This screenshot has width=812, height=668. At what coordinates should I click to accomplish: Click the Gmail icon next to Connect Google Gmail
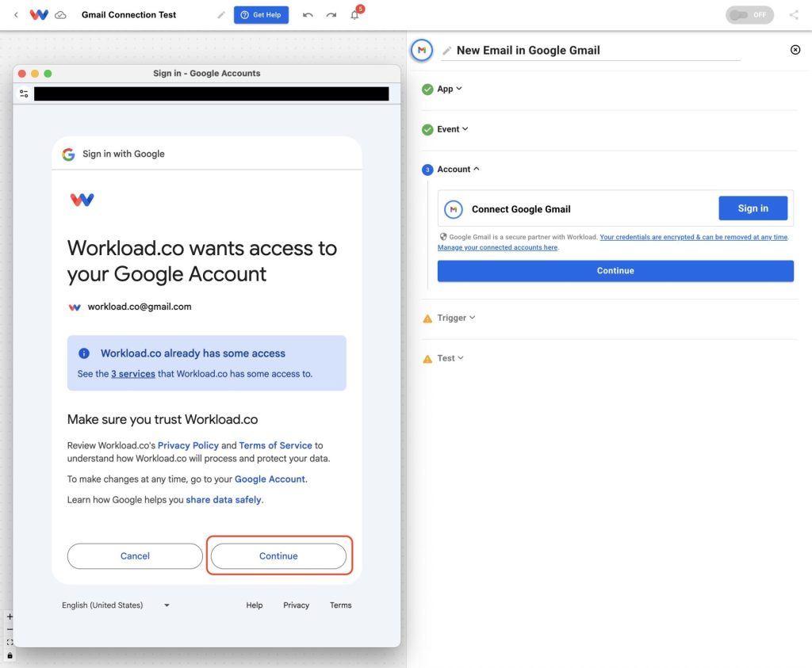(454, 209)
